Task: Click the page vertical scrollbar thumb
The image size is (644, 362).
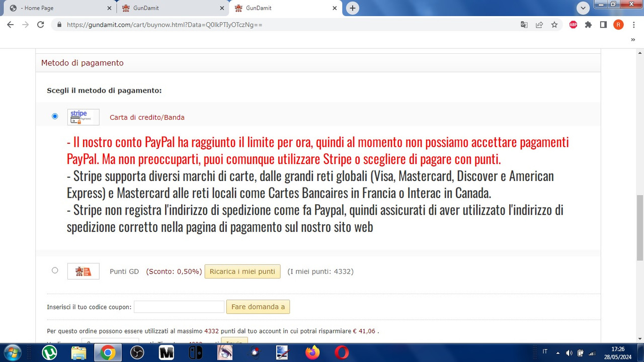Action: [x=640, y=228]
